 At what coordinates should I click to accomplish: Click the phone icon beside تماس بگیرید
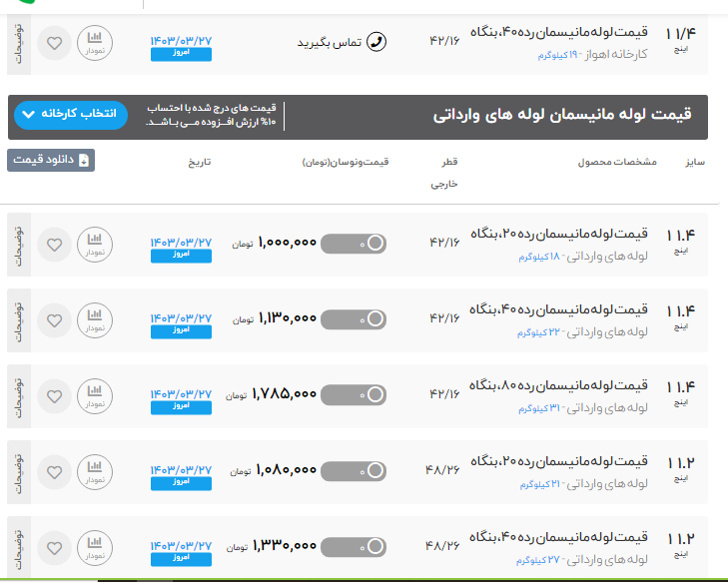coord(375,42)
